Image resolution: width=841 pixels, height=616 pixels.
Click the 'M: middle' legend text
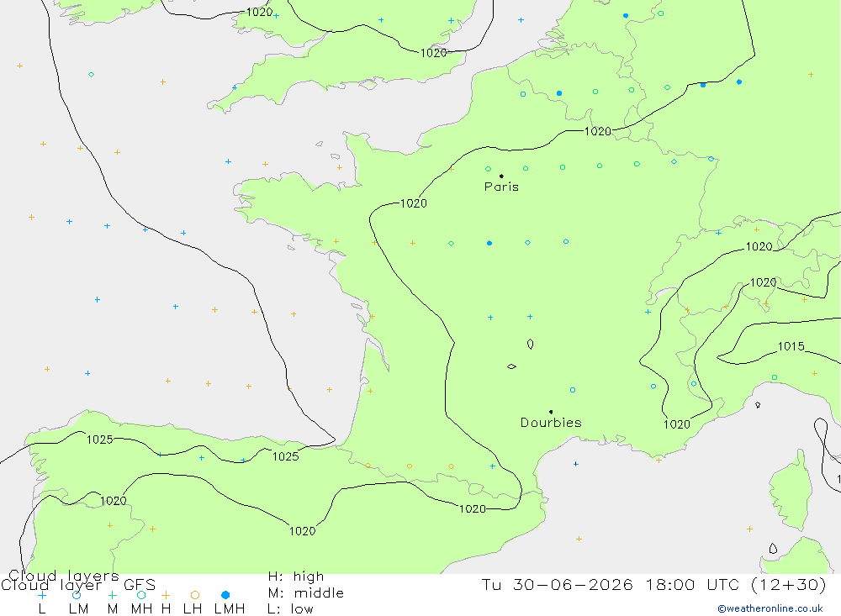[306, 593]
